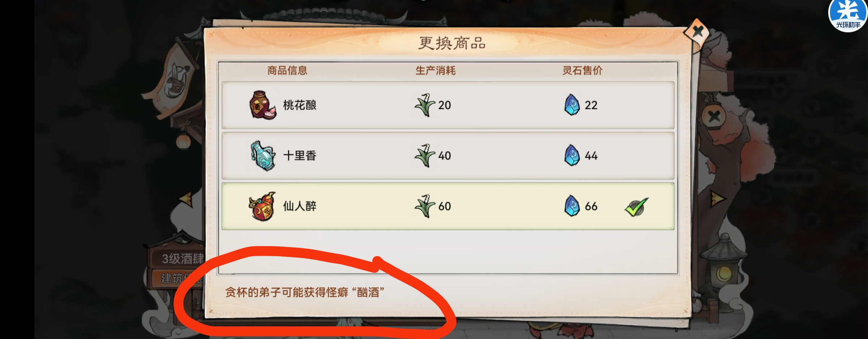Click the lantern X icon behind dialog
Screen dimensions: 868x339
pos(714,116)
